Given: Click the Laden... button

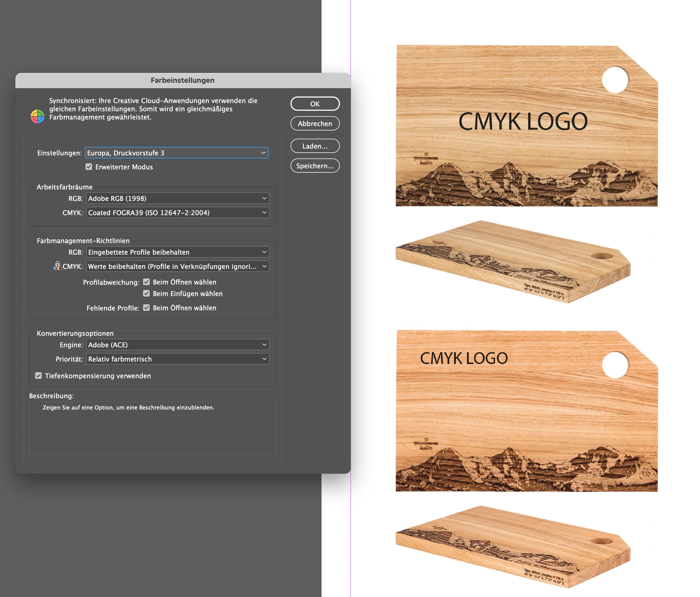Looking at the screenshot, I should click(315, 146).
